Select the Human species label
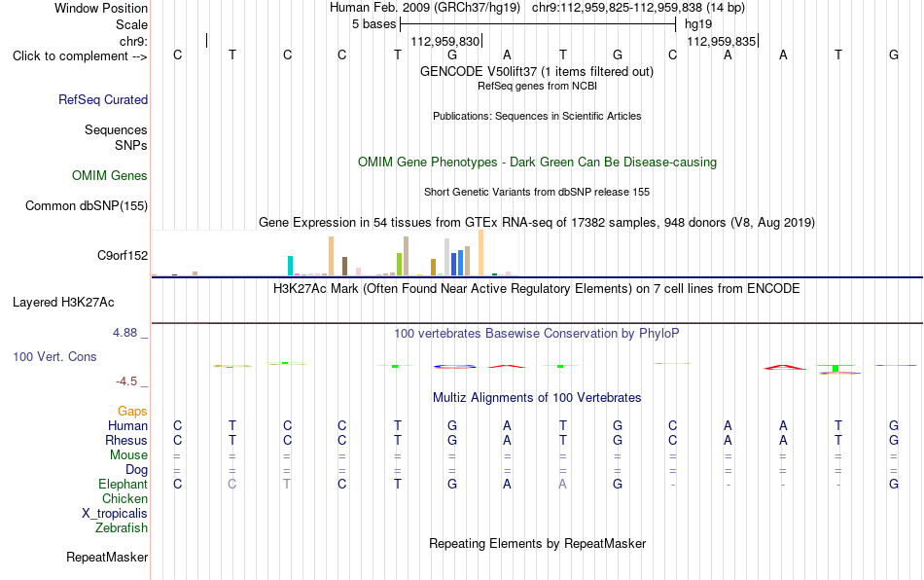 pyautogui.click(x=127, y=425)
